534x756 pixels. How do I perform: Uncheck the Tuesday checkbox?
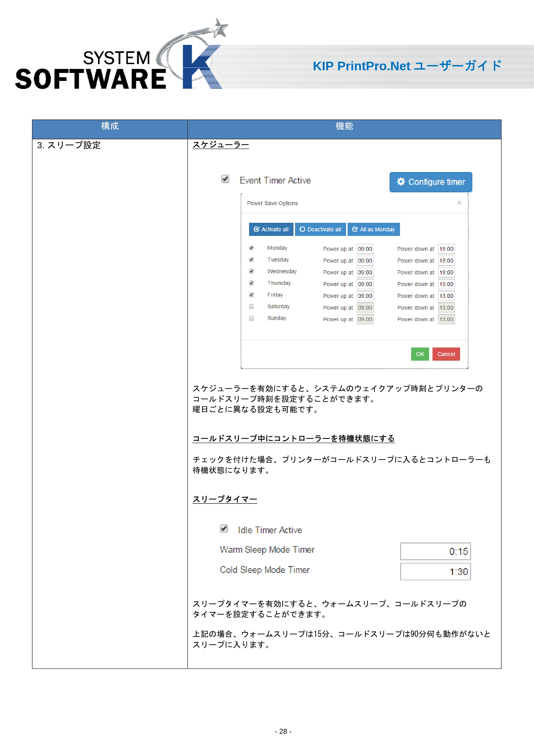point(251,259)
